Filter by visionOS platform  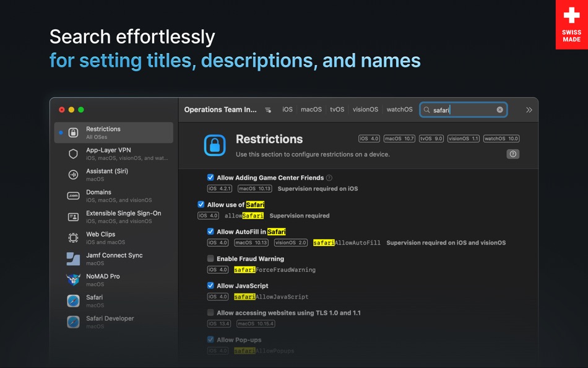click(x=365, y=109)
